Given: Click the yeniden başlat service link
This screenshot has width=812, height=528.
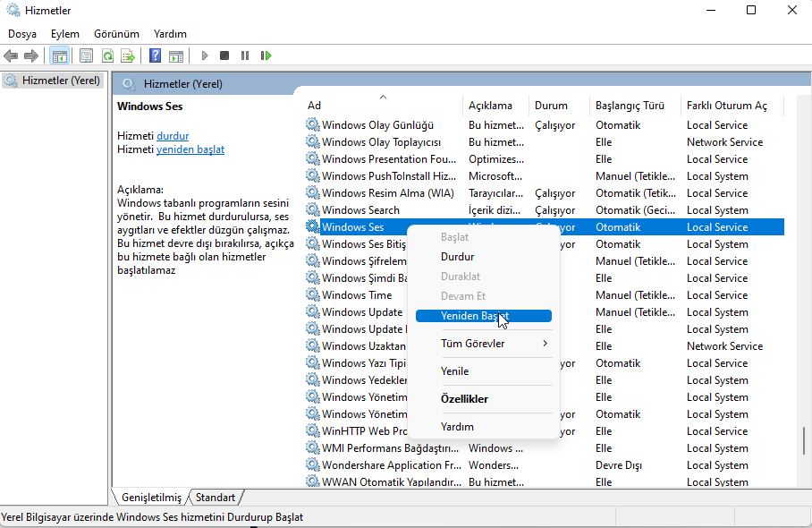Looking at the screenshot, I should point(190,149).
